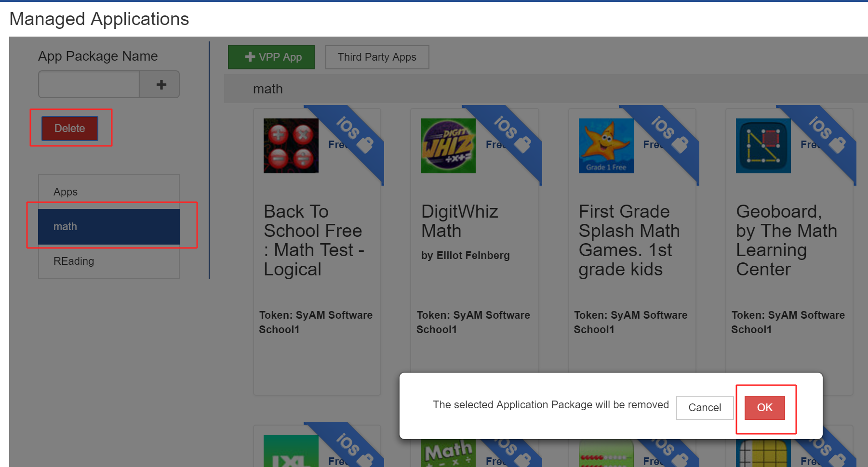
Task: Cancel the package removal dialog
Action: pyautogui.click(x=704, y=408)
